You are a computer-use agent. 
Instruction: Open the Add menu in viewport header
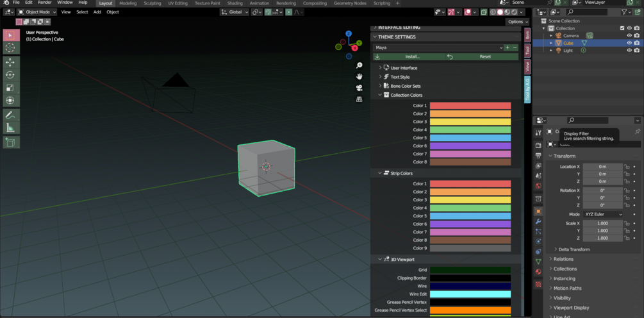[x=97, y=12]
